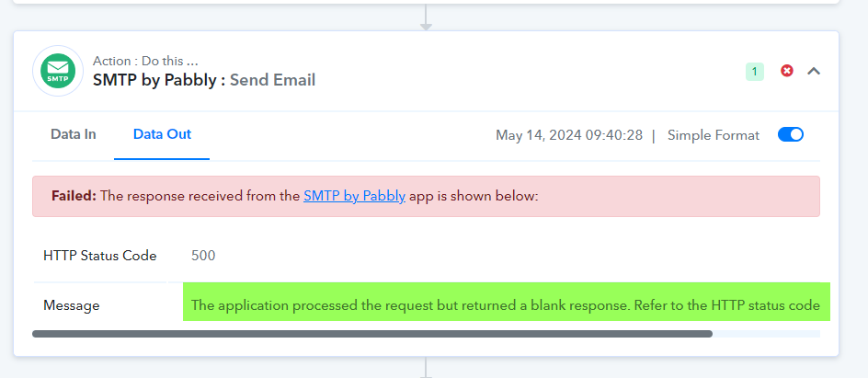The image size is (868, 378).
Task: Click the May 14, 2024 timestamp
Action: click(x=569, y=135)
